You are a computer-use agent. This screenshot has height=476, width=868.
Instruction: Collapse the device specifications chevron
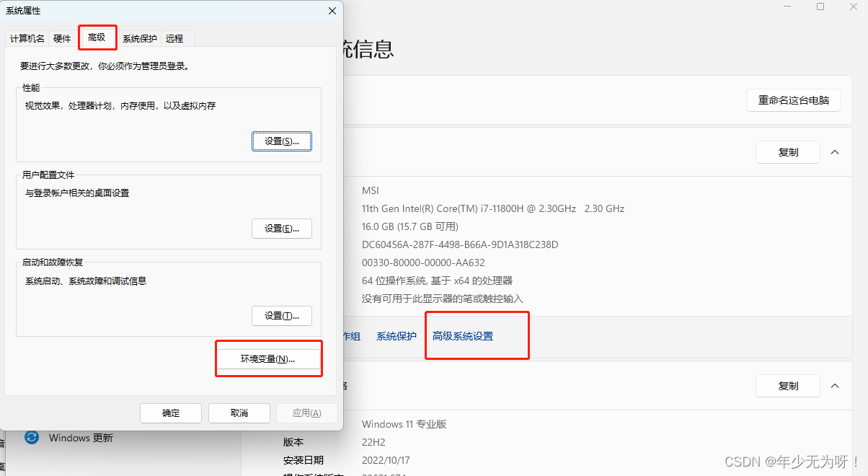835,152
